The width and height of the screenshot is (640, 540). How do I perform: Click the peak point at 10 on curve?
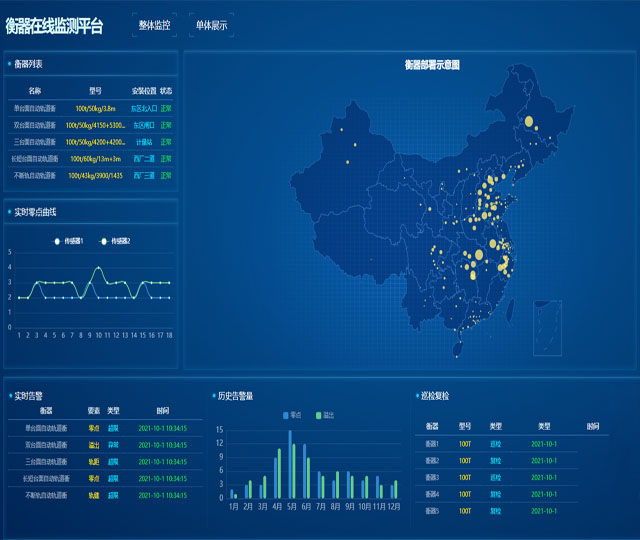pyautogui.click(x=98, y=268)
